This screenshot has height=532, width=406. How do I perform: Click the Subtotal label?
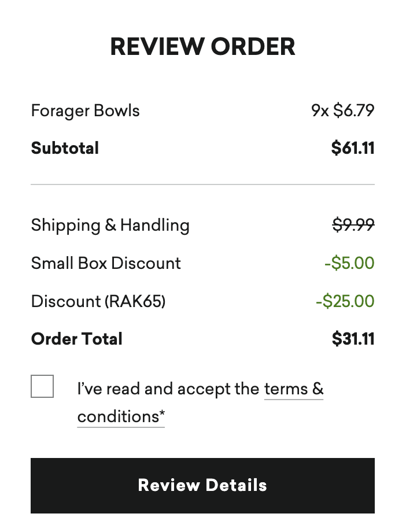[65, 148]
